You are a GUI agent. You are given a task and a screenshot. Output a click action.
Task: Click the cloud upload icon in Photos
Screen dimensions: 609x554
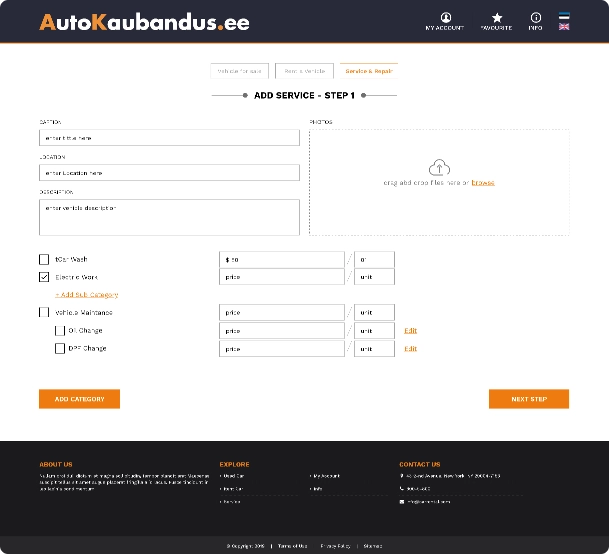pyautogui.click(x=439, y=167)
